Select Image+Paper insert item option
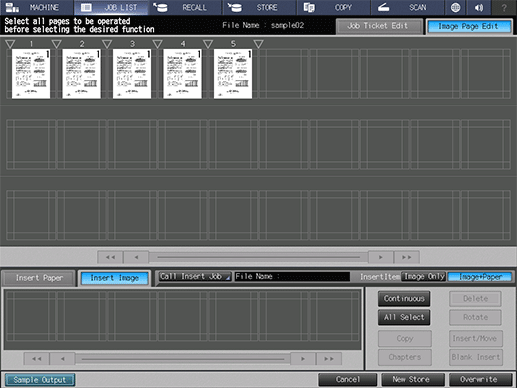The image size is (517, 388). pyautogui.click(x=480, y=277)
